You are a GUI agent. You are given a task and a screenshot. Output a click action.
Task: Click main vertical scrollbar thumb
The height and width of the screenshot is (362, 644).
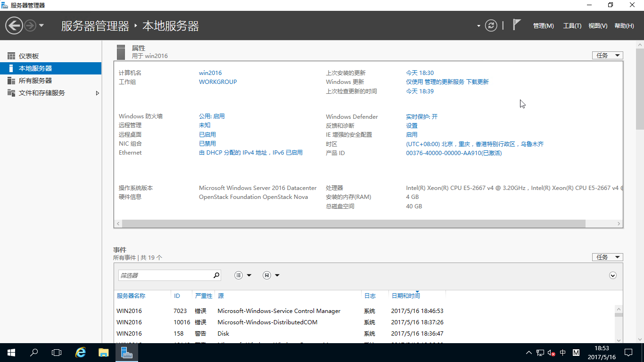pos(640,89)
